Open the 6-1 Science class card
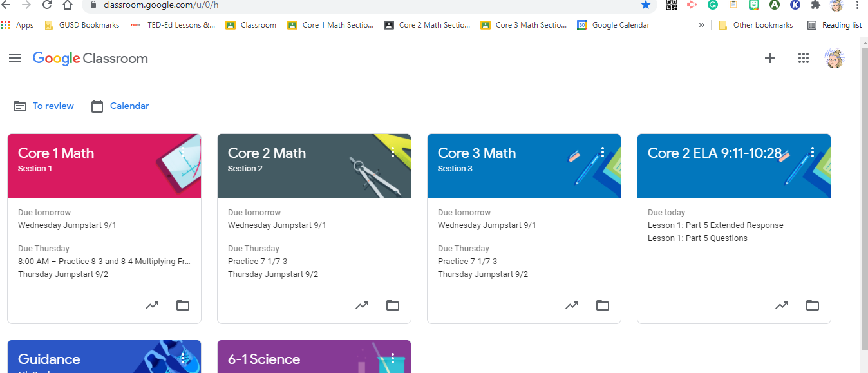Screen dimensions: 868x373 (314, 357)
